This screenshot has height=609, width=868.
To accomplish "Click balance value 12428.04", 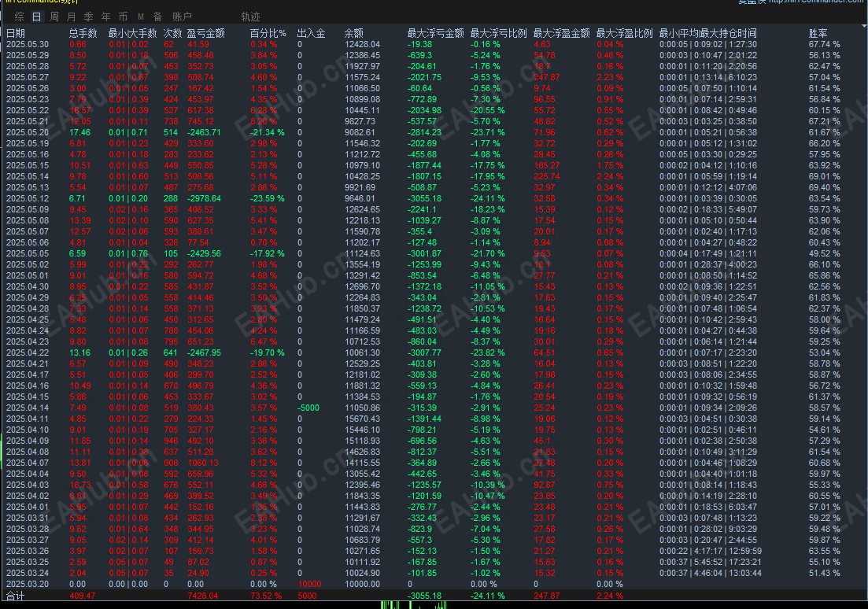I will pyautogui.click(x=362, y=44).
